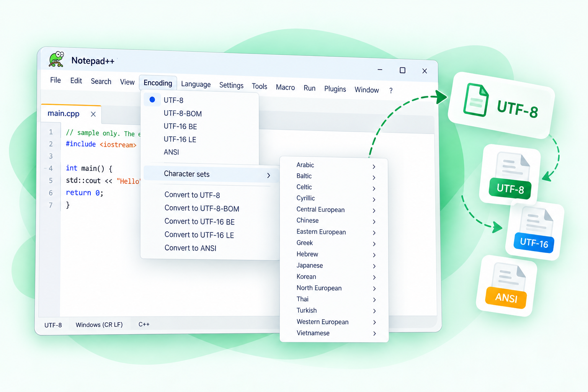The height and width of the screenshot is (392, 588).
Task: Click Convert to UTF-8-BOM
Action: [202, 208]
